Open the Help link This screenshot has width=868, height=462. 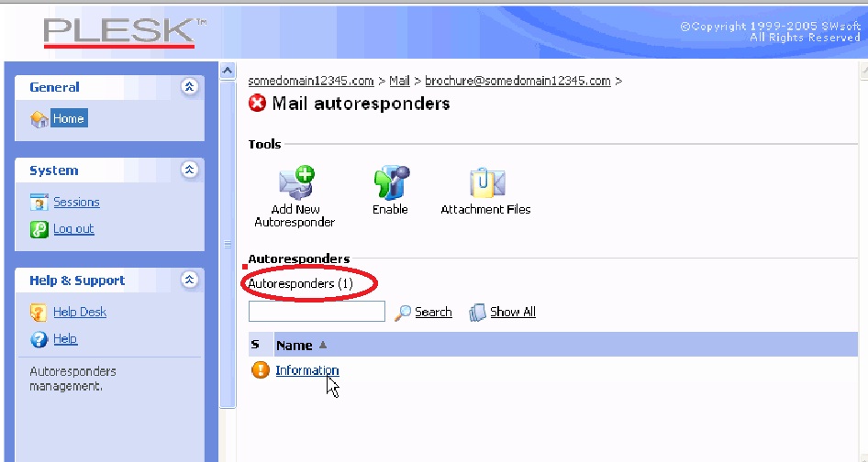click(x=65, y=338)
